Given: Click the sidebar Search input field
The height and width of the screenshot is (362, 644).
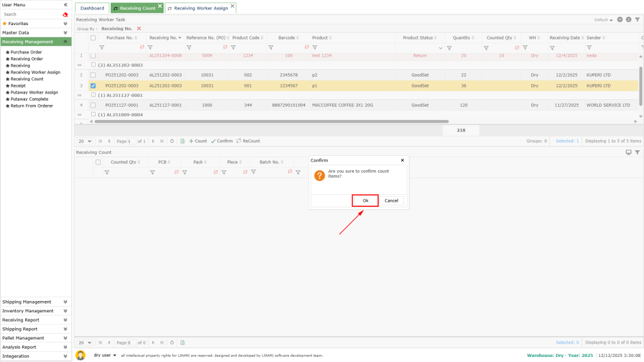Looking at the screenshot, I should [30, 14].
